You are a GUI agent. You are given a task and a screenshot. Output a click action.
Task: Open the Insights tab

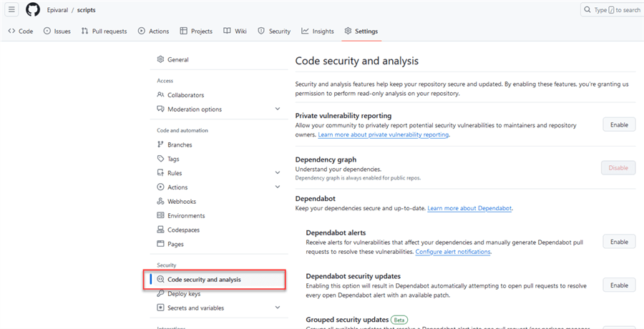[x=317, y=31]
